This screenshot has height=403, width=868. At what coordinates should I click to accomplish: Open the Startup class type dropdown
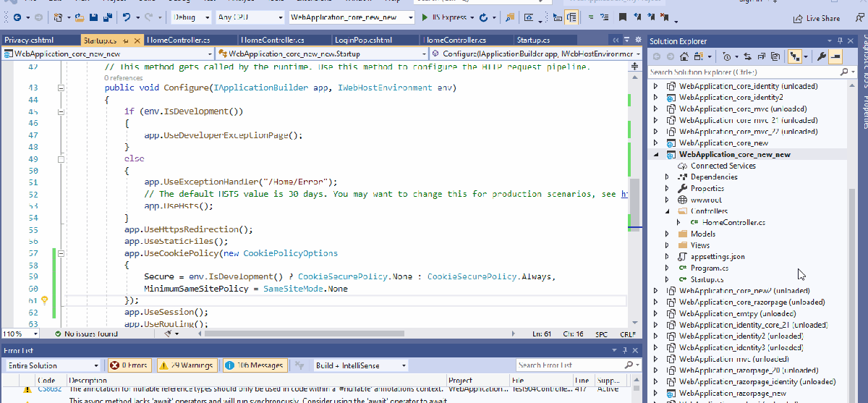tap(322, 54)
